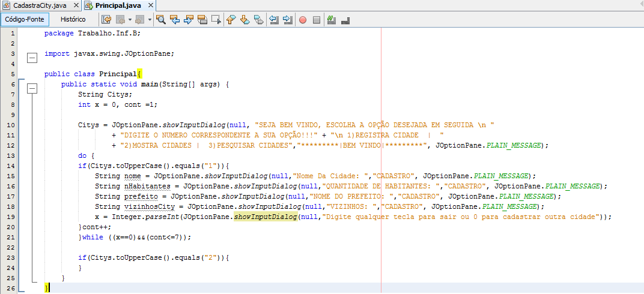
Task: Go to the previous bookmark
Action: [x=231, y=19]
